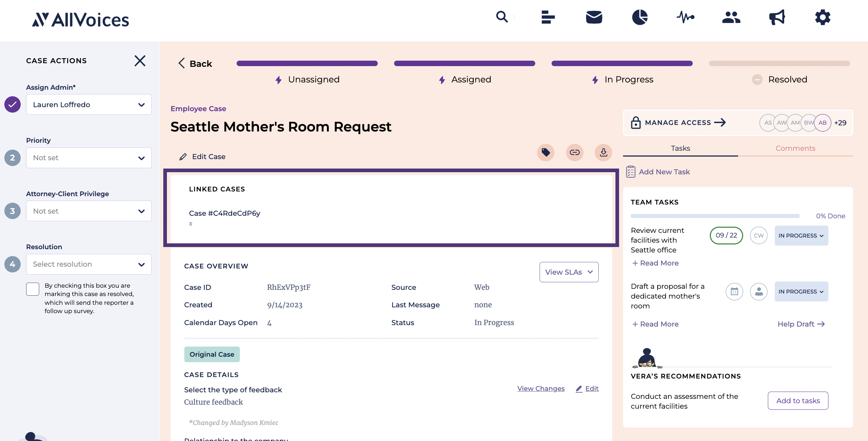The width and height of the screenshot is (868, 441).
Task: Click Case ID value RhExVPp3tF
Action: (x=288, y=287)
